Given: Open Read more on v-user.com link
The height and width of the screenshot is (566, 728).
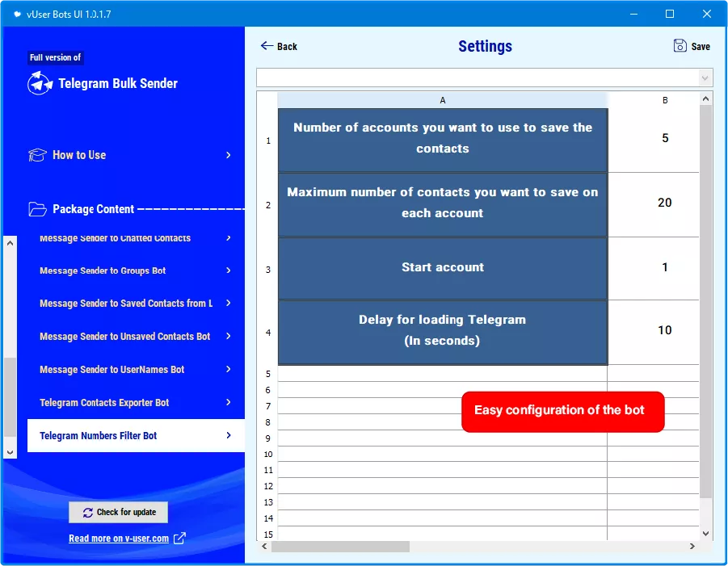Looking at the screenshot, I should 119,539.
